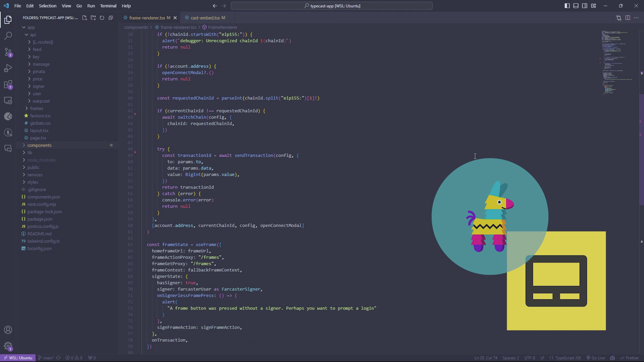Open the File menu
The image size is (644, 362).
[x=17, y=6]
